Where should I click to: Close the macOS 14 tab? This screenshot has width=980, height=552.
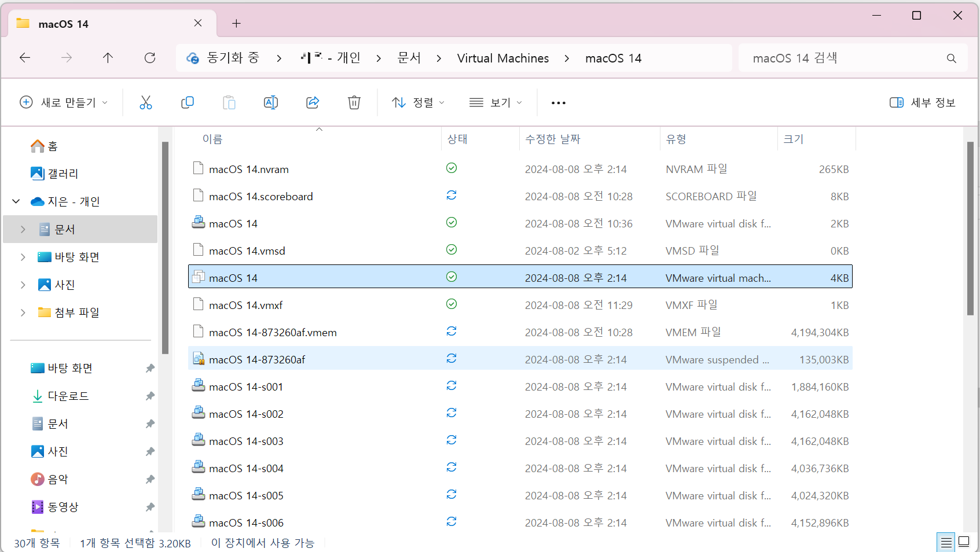point(198,23)
